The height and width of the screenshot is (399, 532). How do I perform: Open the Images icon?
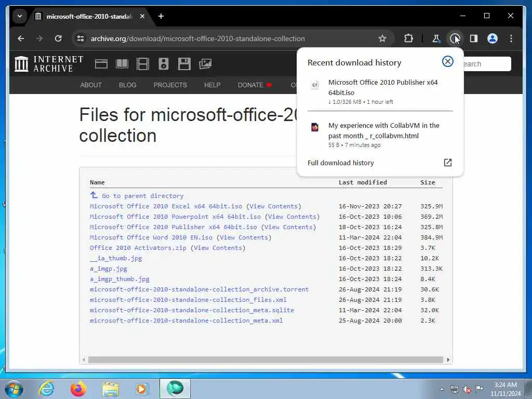205,64
